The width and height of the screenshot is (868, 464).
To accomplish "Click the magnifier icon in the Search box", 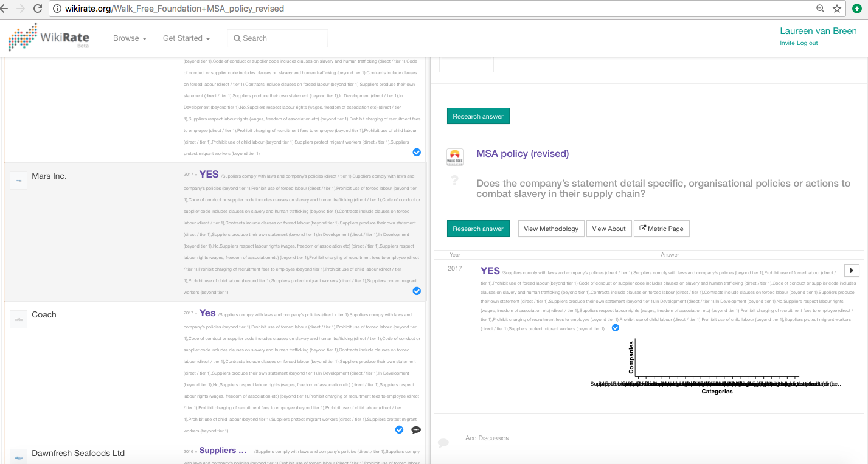I will coord(237,38).
